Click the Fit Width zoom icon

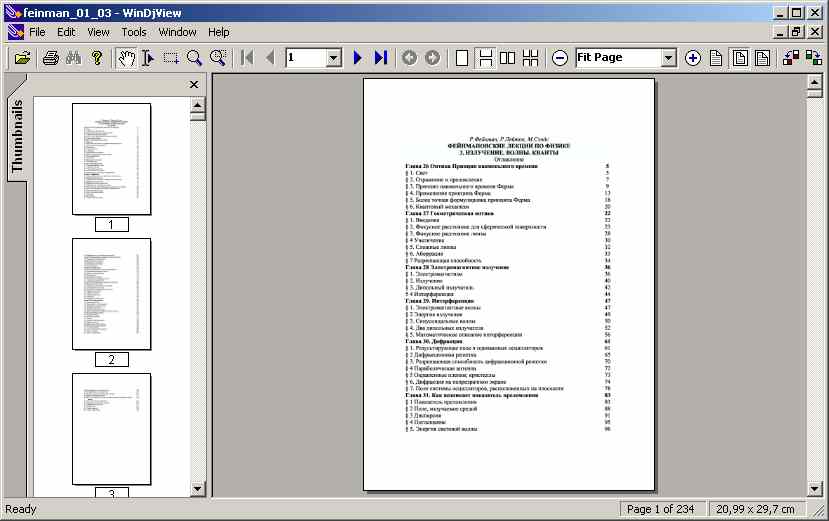click(x=762, y=58)
